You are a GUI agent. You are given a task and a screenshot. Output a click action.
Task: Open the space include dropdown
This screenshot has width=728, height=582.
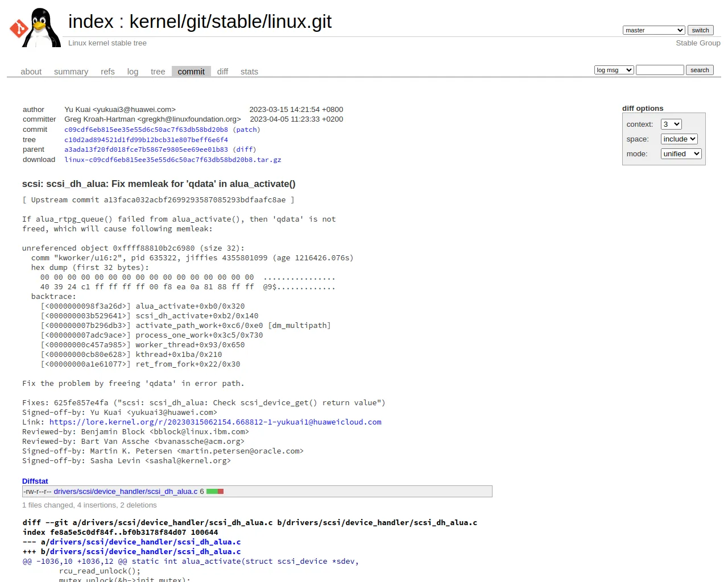click(679, 139)
